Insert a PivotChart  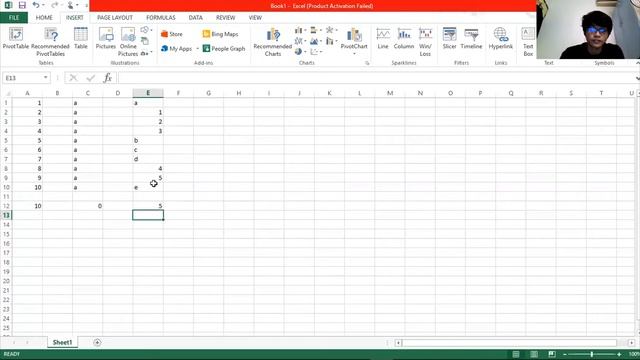click(x=354, y=41)
